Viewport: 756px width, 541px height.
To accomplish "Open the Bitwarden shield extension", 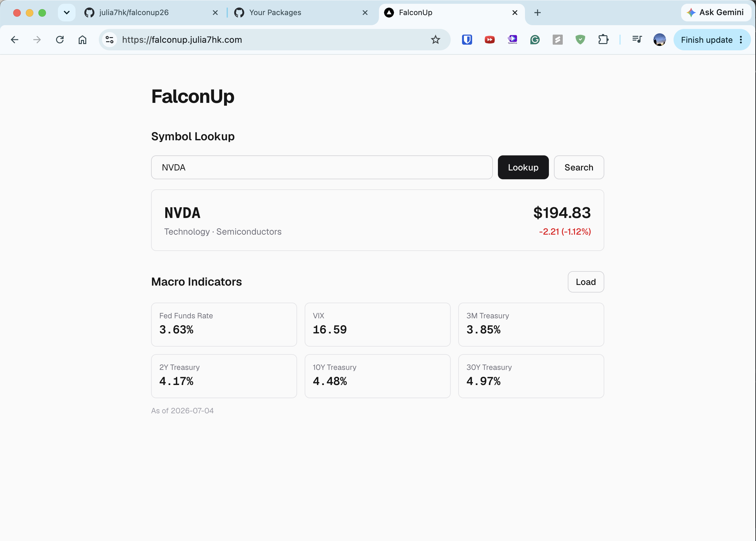I will click(x=467, y=40).
